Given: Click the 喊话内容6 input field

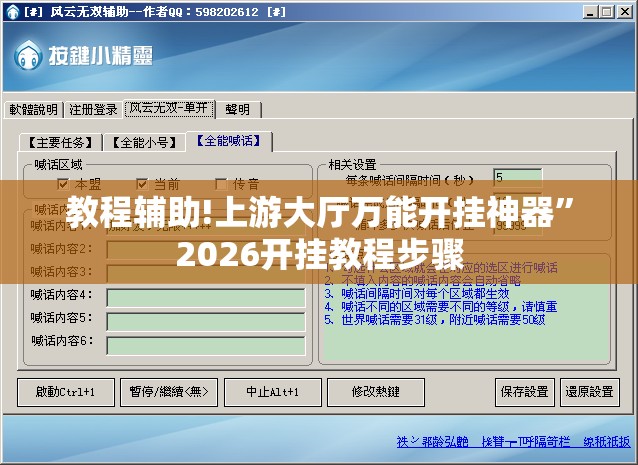Looking at the screenshot, I should coord(206,346).
